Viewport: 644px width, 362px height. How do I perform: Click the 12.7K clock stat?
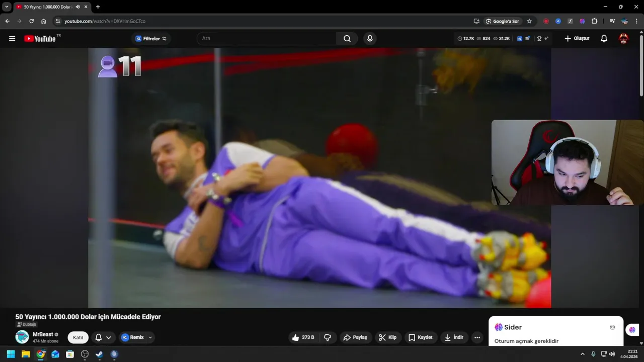(466, 39)
